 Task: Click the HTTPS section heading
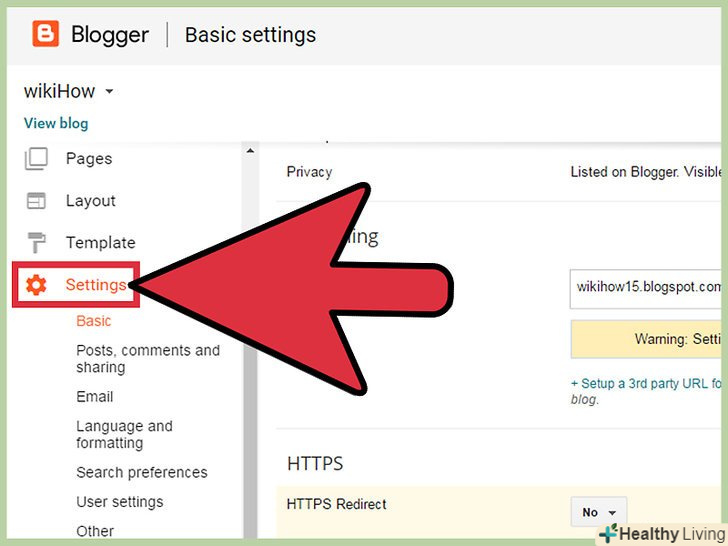coord(315,463)
